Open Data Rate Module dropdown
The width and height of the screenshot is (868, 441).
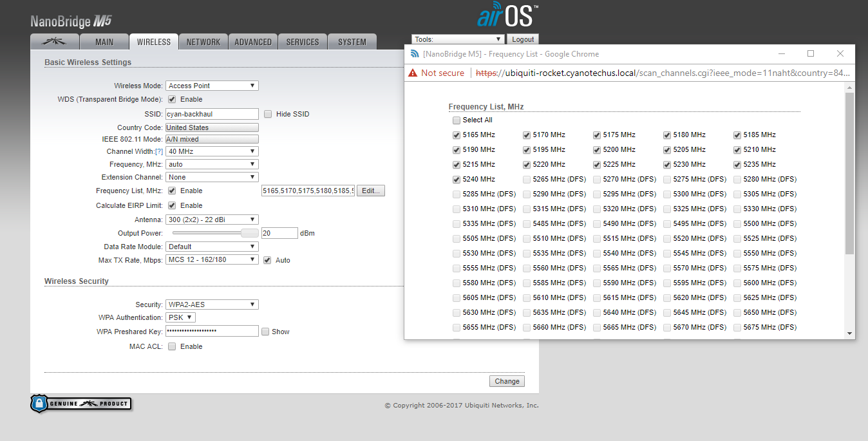(x=212, y=247)
